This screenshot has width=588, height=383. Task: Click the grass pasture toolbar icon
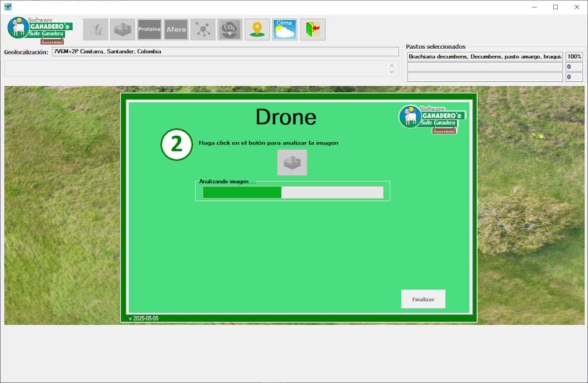point(96,30)
